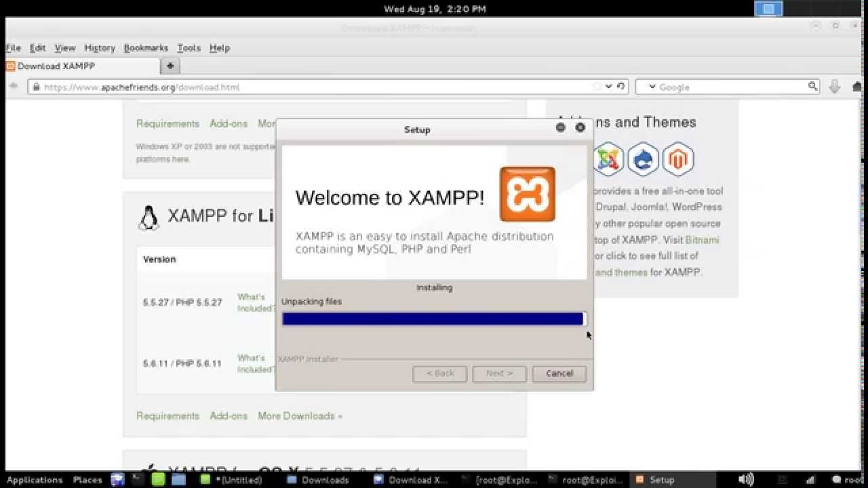Click the top Requirements link
868x488 pixels.
coord(167,123)
